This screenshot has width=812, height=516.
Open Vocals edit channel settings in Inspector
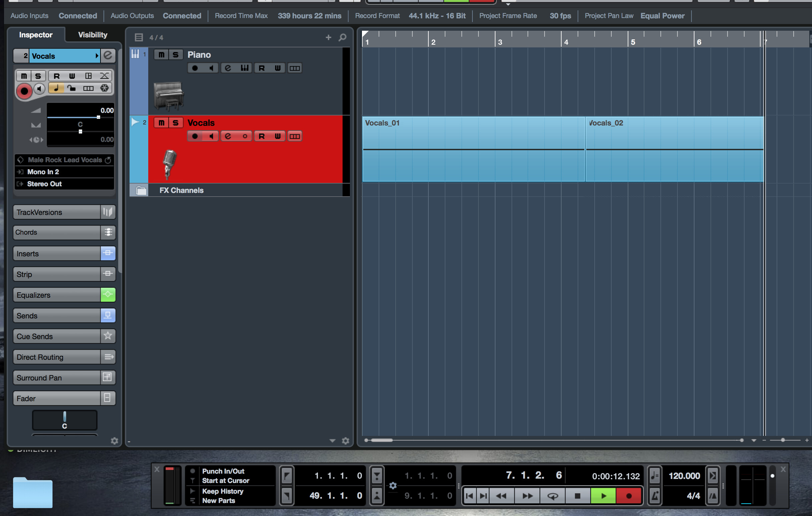click(x=108, y=55)
